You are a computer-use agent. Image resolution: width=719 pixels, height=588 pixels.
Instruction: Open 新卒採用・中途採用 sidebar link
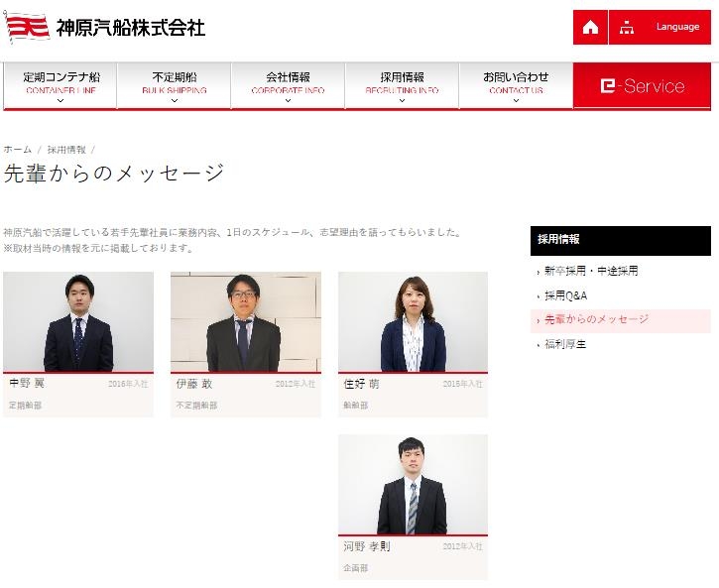tap(591, 271)
